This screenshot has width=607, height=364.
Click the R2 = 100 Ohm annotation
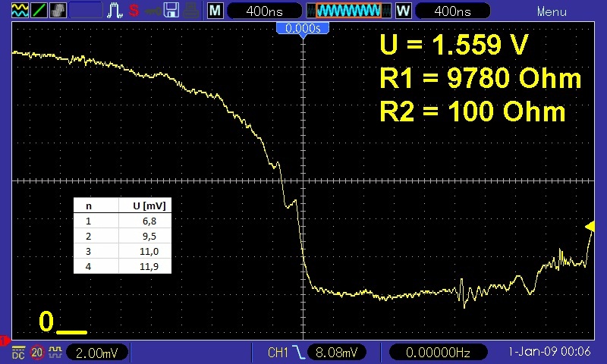(472, 111)
